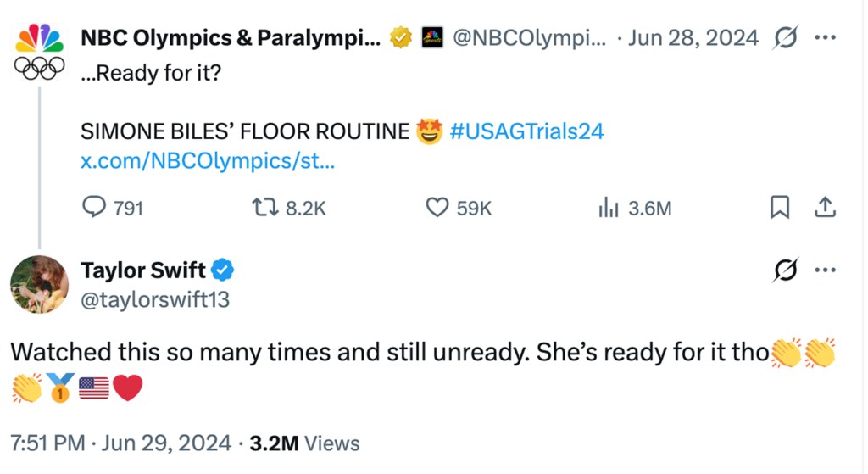Open more options on NBC Olympics tweet
The width and height of the screenshot is (868, 474).
[x=825, y=37]
